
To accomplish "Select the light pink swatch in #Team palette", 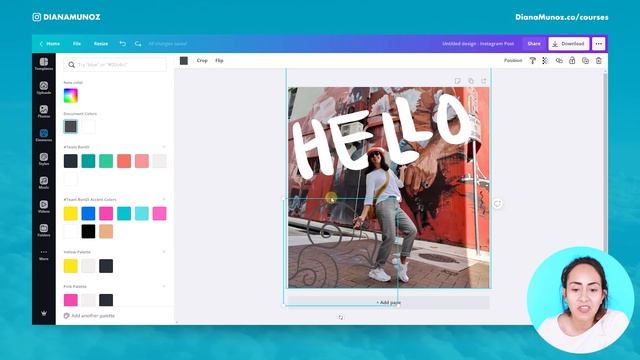I will point(142,161).
